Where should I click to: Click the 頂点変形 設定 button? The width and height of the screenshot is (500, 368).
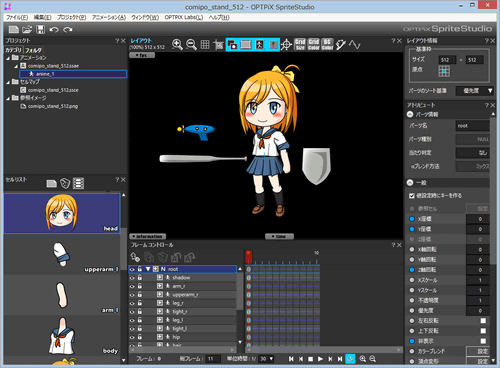[478, 361]
